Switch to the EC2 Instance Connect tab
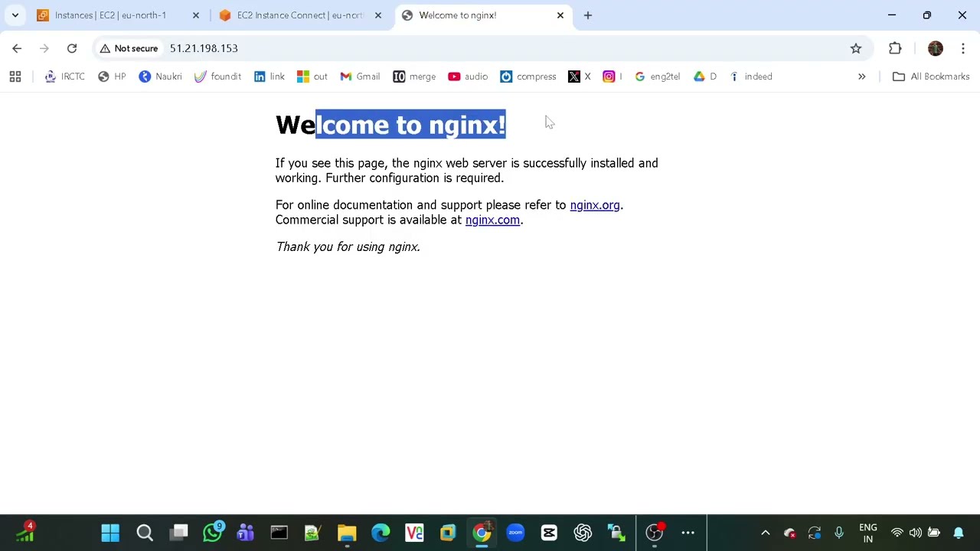 (x=300, y=15)
